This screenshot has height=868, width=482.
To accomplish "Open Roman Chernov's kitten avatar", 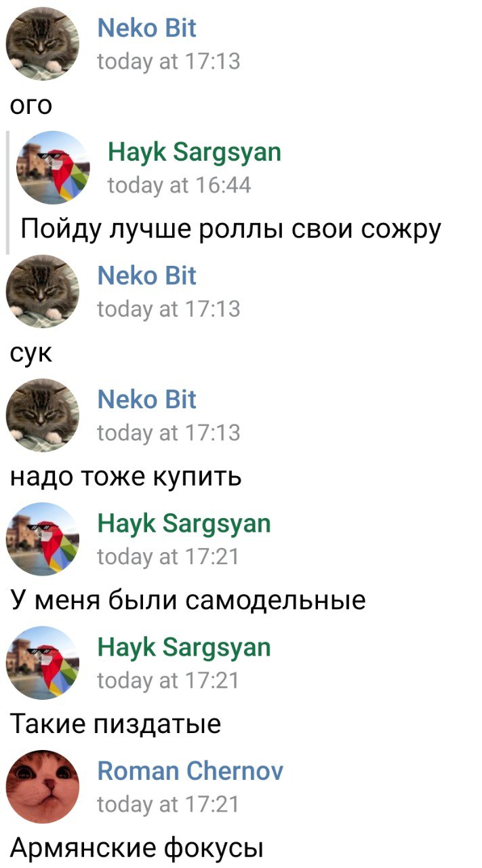I will [43, 787].
